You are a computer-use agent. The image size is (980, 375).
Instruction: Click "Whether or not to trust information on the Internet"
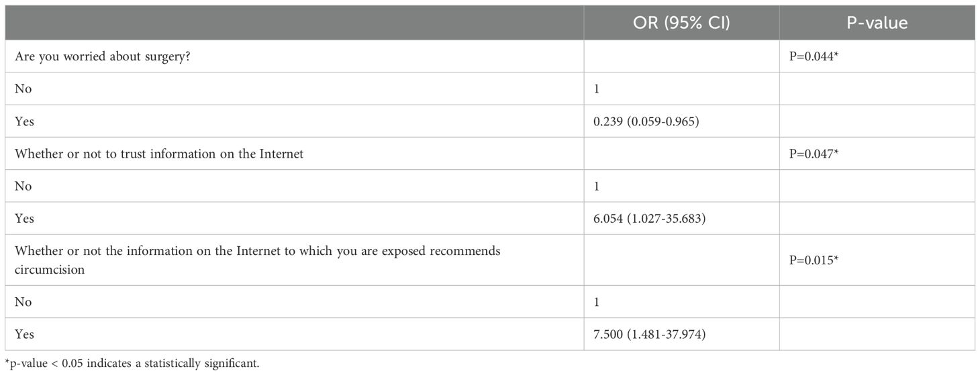click(x=159, y=154)
